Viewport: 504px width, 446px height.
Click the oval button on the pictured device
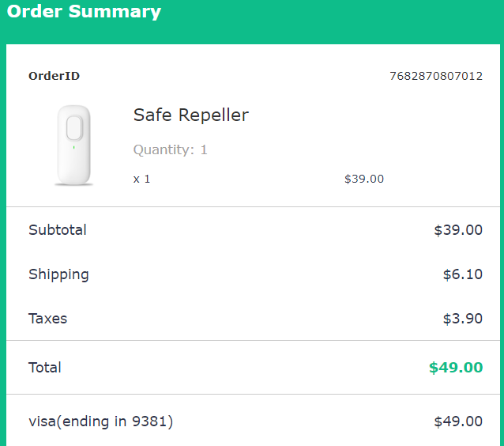pos(74,128)
